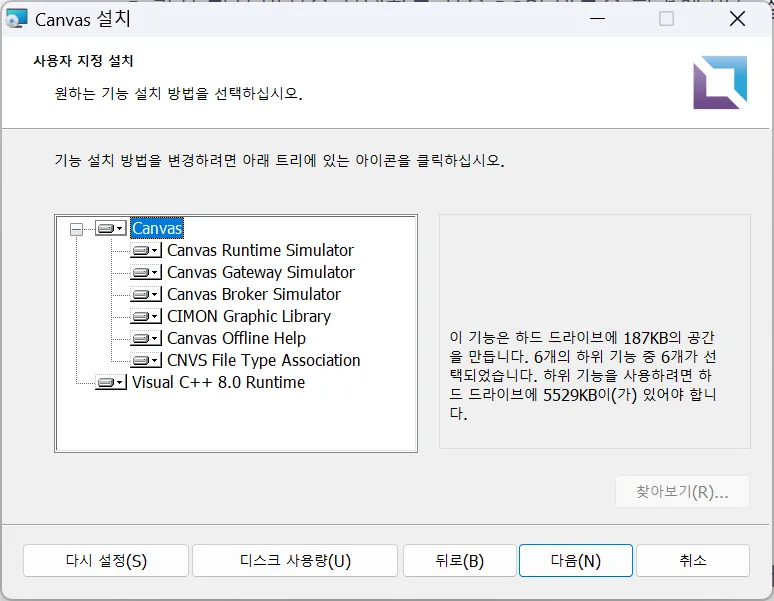This screenshot has height=601, width=774.
Task: Click the Canvas logo in the header
Action: click(719, 82)
